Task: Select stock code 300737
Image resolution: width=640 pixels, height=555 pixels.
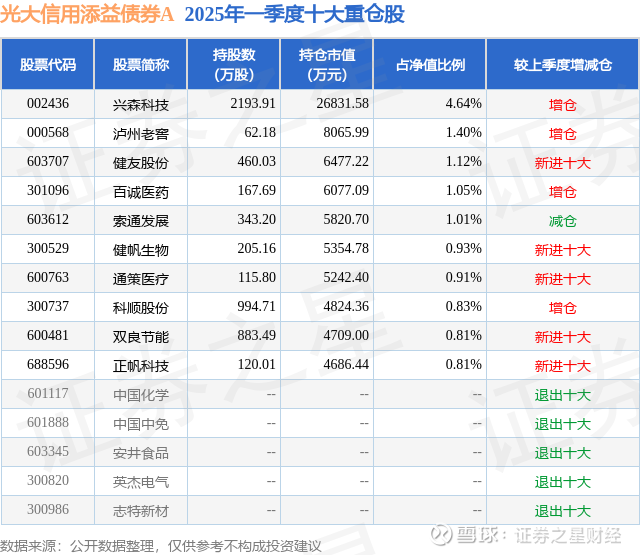Action: [48, 306]
